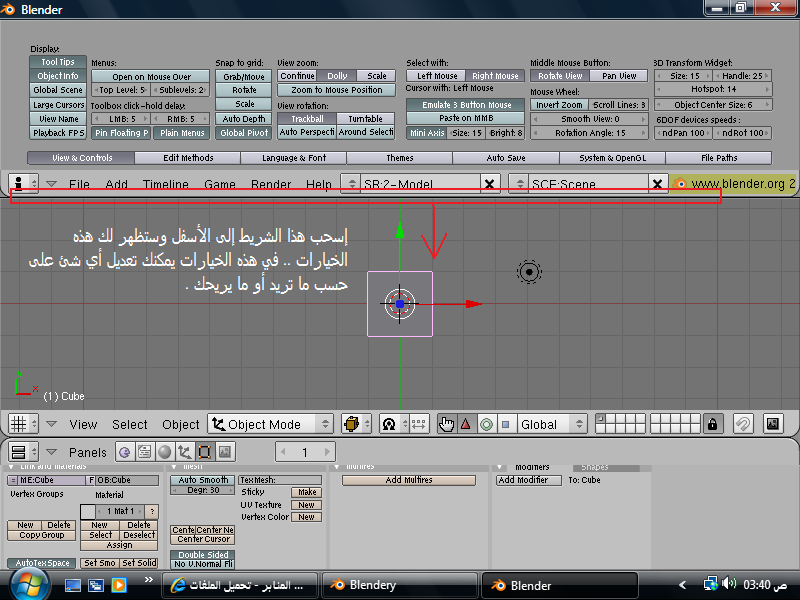Screen dimensions: 800x600
Task: Switch to the Scene context icon
Action: click(224, 452)
